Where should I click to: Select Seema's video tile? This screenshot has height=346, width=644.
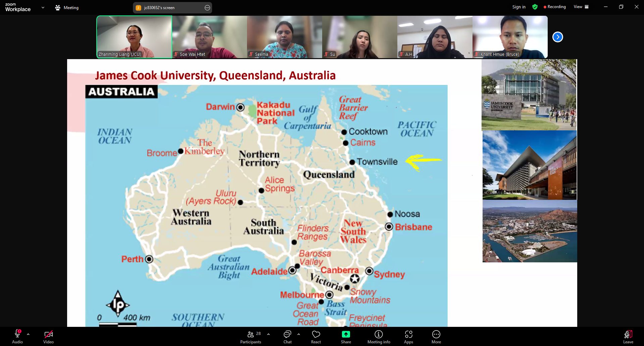285,37
